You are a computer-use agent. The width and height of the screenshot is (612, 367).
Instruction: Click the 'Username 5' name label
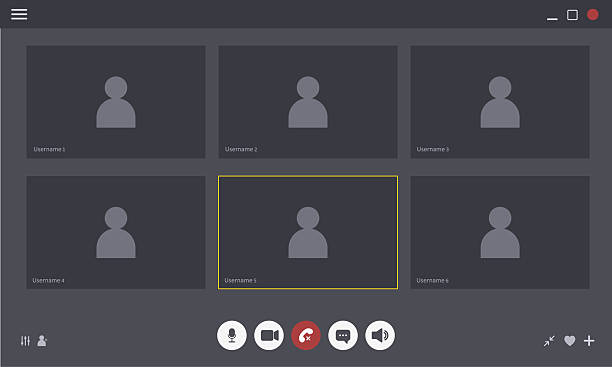(x=240, y=280)
